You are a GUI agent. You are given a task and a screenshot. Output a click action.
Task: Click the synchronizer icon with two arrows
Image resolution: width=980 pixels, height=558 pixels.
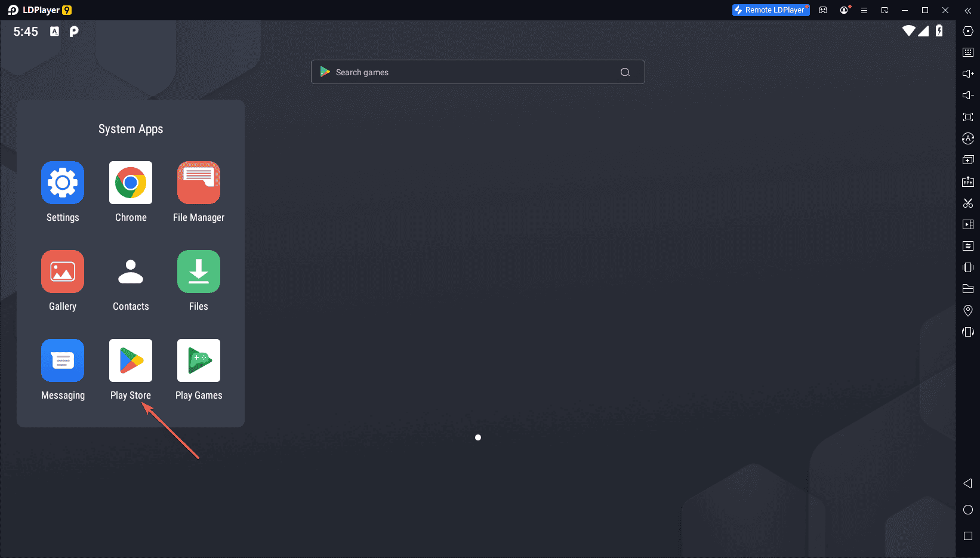pos(968,246)
